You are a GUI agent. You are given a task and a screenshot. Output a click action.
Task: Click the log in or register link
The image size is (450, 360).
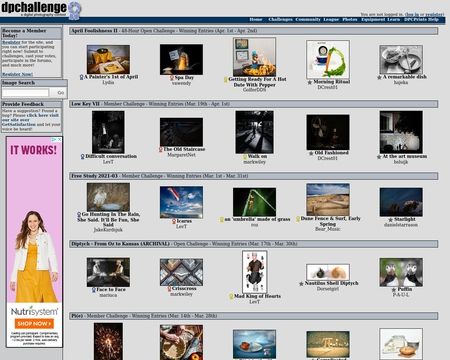424,15
